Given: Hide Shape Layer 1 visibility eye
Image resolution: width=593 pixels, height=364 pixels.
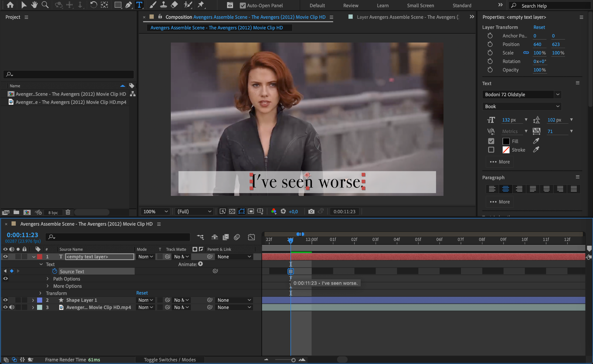Looking at the screenshot, I should click(x=5, y=300).
